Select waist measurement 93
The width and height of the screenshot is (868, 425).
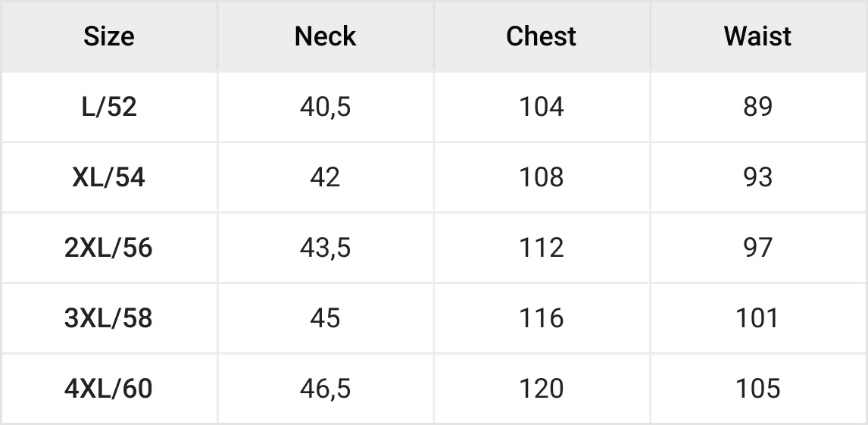click(757, 177)
